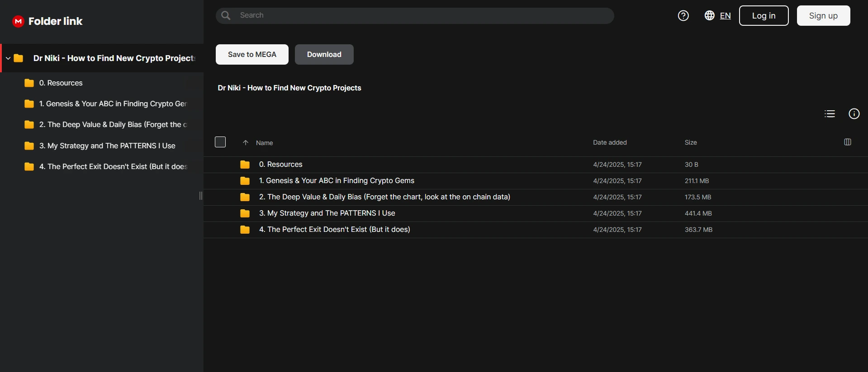Select 3. My Strategy and The PATTERNS row name

click(327, 213)
